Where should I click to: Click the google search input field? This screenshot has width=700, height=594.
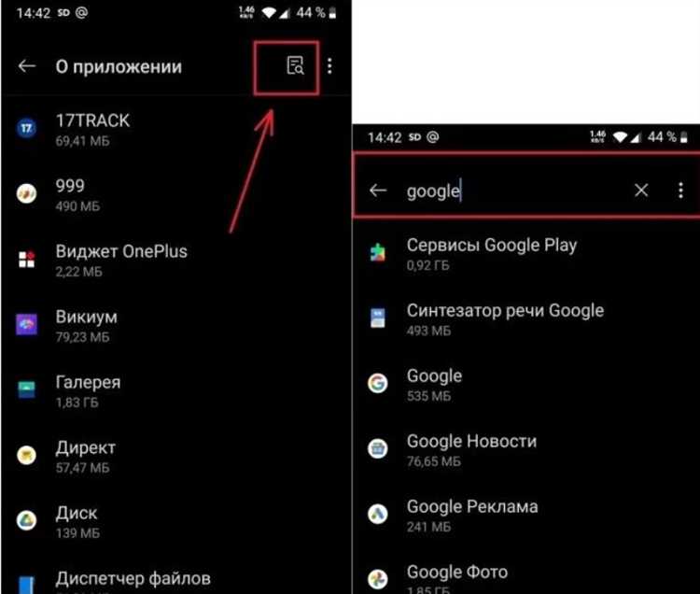coord(513,191)
